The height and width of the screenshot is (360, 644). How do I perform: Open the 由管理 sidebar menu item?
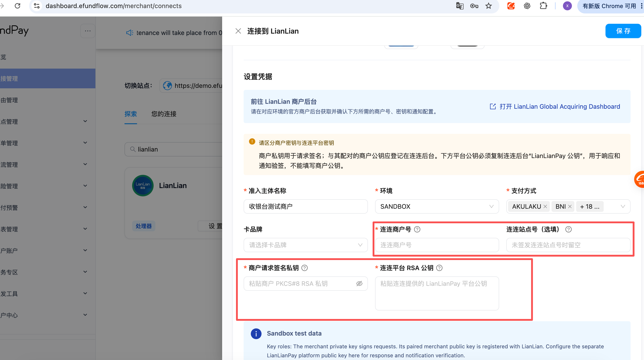[47, 100]
